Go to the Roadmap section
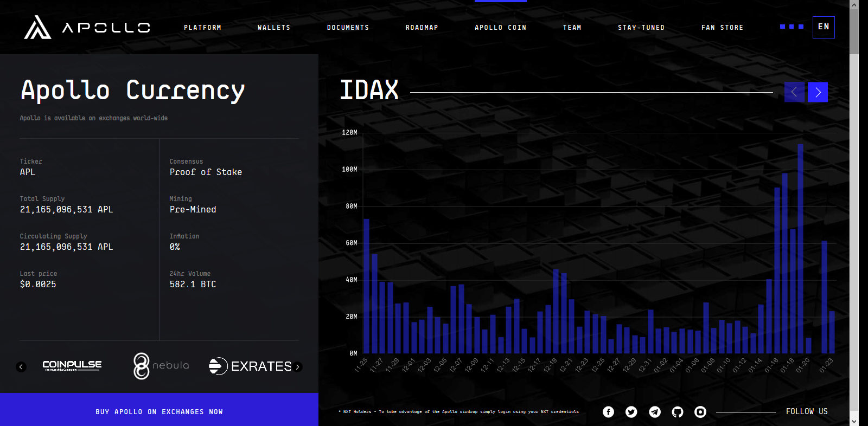This screenshot has width=868, height=426. coord(422,28)
